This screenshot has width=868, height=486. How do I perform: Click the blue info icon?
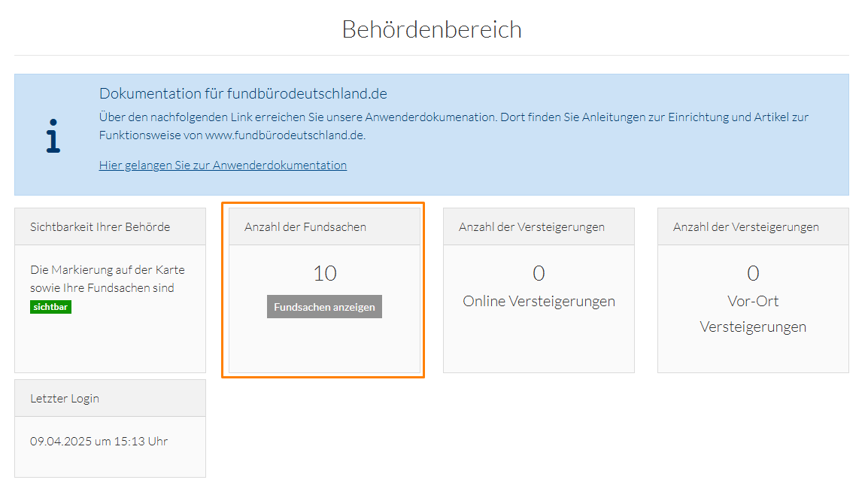pos(53,136)
